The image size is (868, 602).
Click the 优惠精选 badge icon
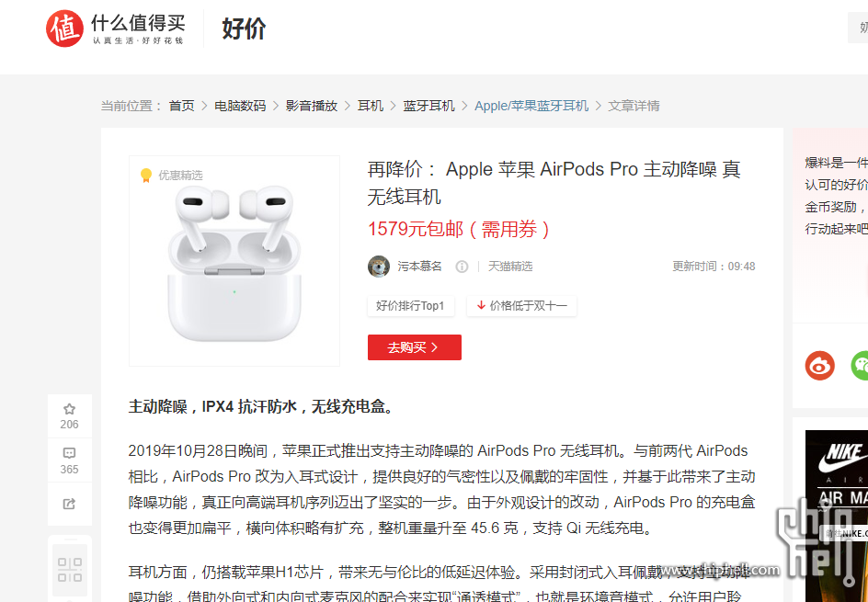(x=146, y=176)
